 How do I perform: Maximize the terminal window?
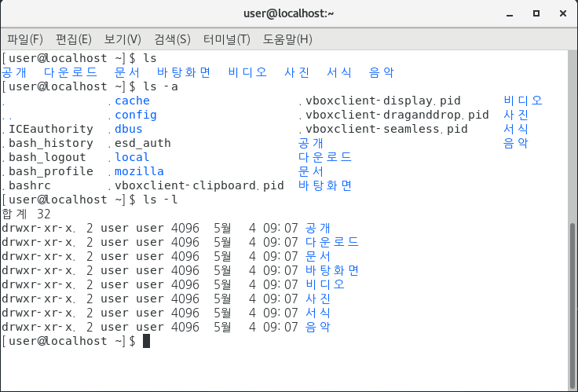click(x=536, y=13)
